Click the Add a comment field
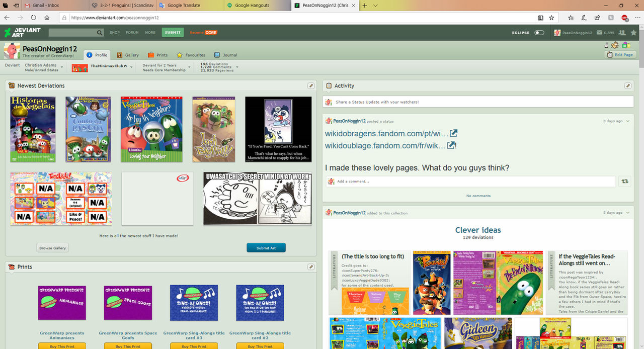 pyautogui.click(x=470, y=182)
